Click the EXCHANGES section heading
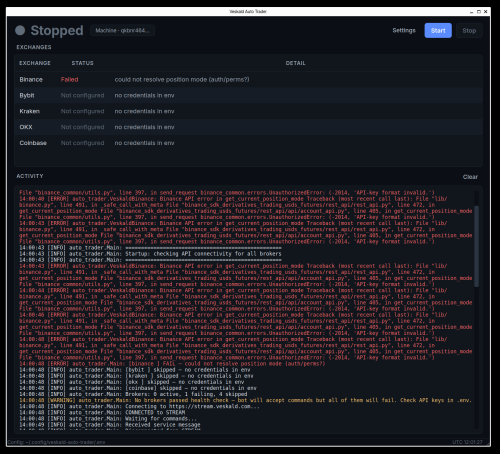Screen dimensions: 500x454 [34, 47]
